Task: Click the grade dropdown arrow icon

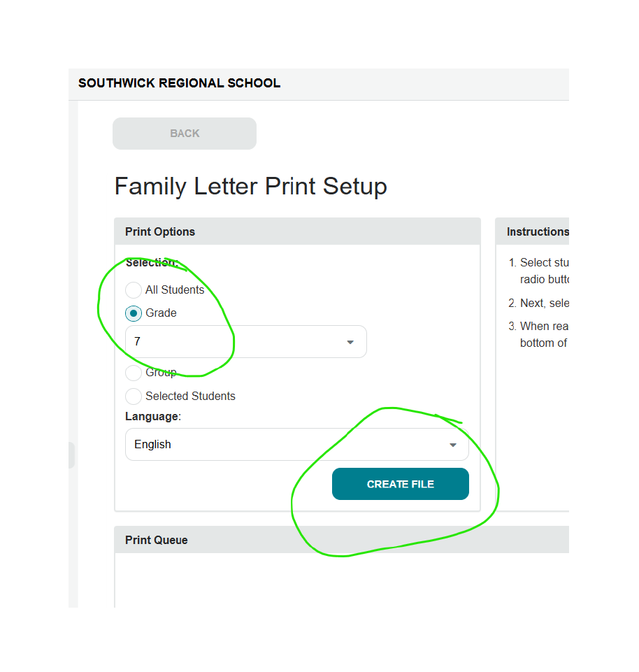Action: tap(350, 343)
